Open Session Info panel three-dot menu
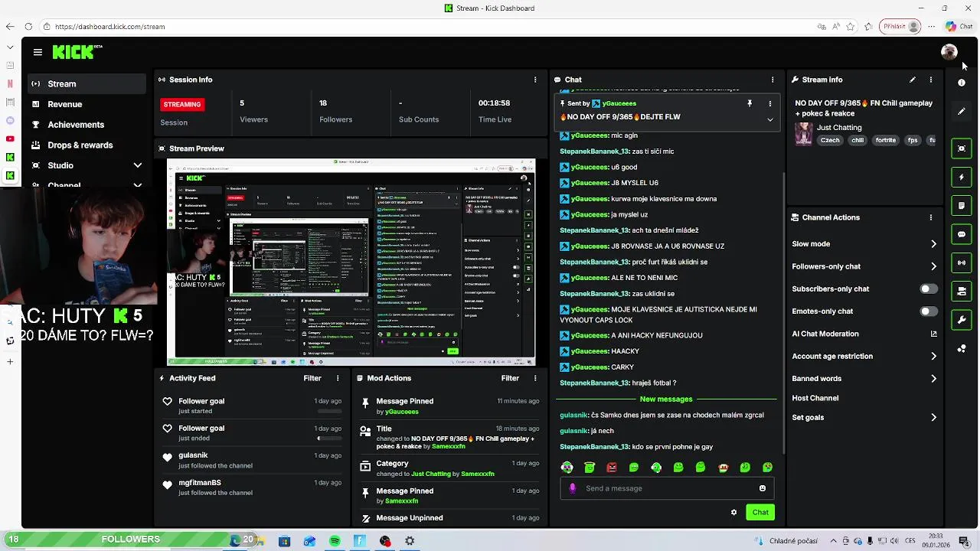This screenshot has height=551, width=980. tap(535, 80)
